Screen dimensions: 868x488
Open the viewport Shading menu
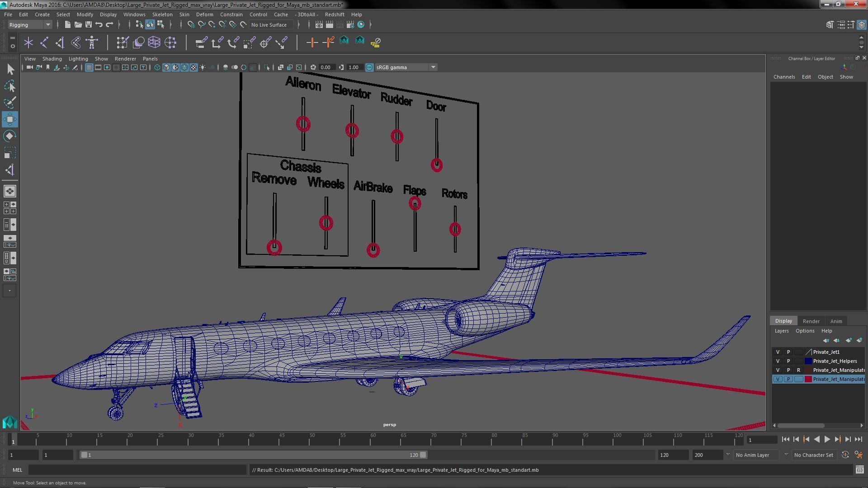(52, 59)
